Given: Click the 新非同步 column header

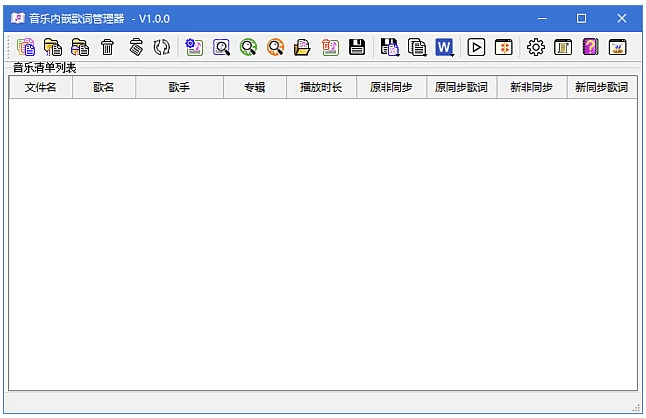Looking at the screenshot, I should [531, 88].
